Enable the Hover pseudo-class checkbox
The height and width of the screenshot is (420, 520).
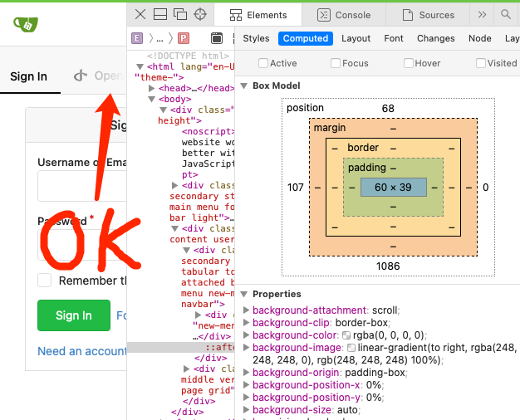click(x=408, y=63)
